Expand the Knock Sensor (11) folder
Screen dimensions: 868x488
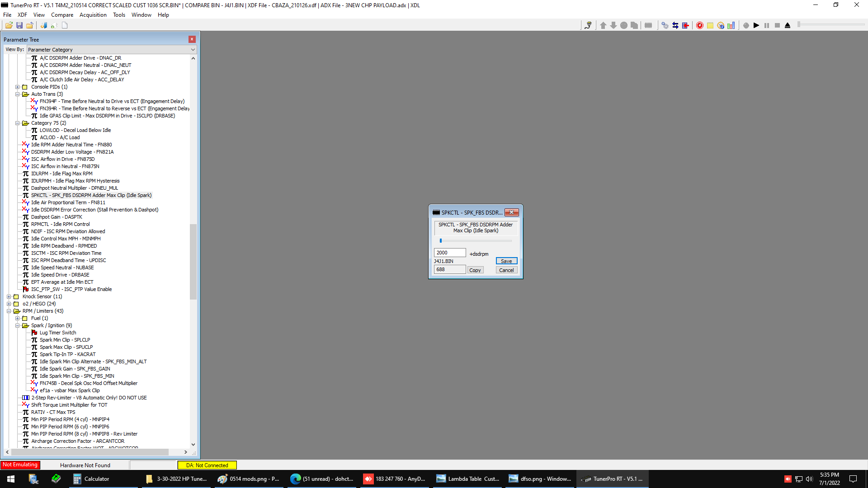(x=9, y=297)
